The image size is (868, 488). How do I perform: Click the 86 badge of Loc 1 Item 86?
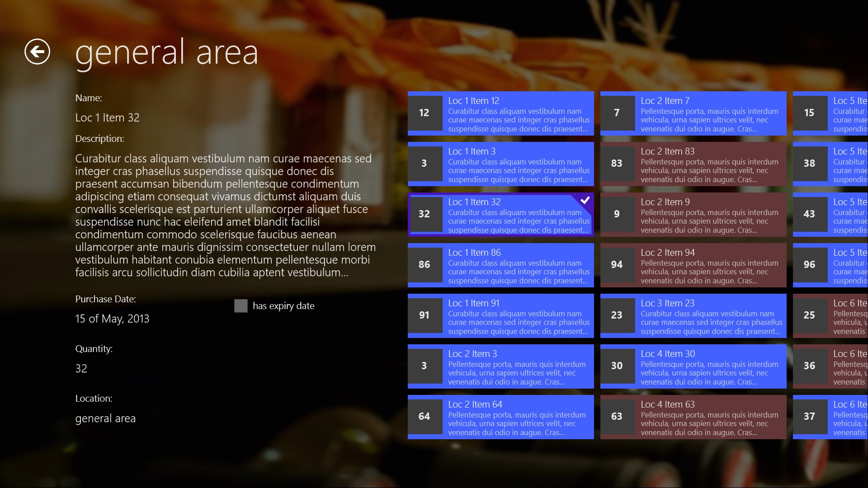click(x=424, y=265)
